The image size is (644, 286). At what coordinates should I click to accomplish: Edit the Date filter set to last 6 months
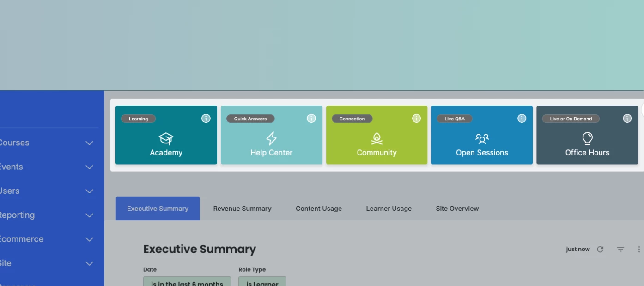(187, 282)
